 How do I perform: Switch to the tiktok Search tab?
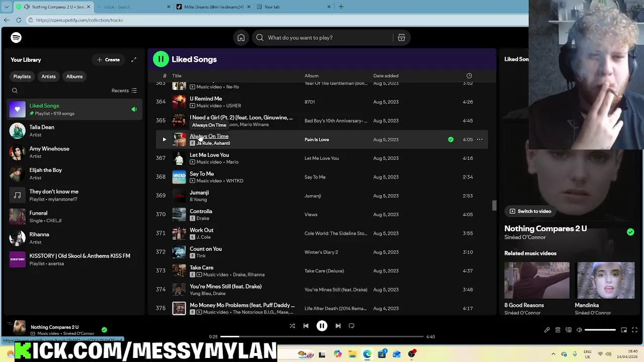133,7
